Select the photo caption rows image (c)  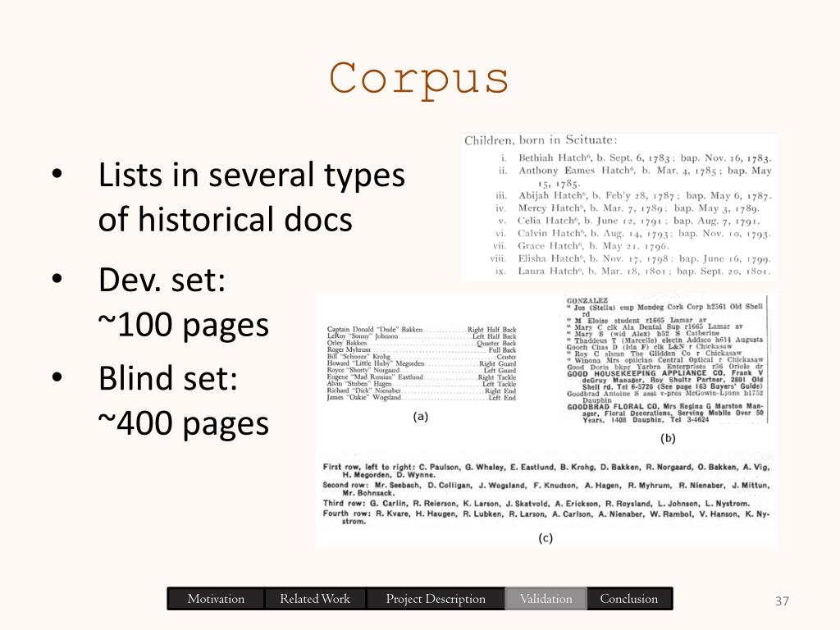click(546, 494)
